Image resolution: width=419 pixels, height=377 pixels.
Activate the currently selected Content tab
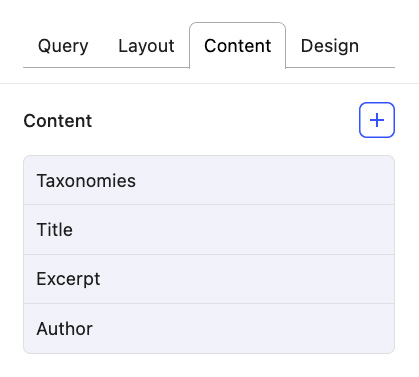(x=237, y=46)
